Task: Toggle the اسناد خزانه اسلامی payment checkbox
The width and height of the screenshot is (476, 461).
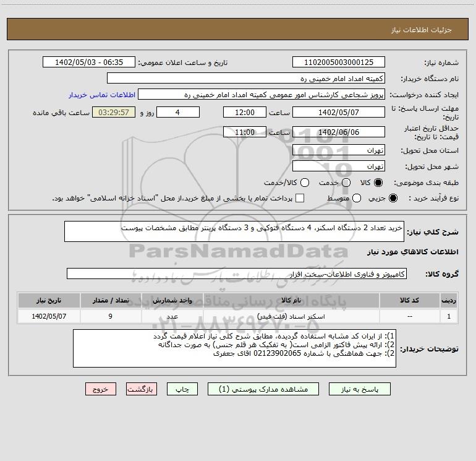Action: click(x=300, y=198)
